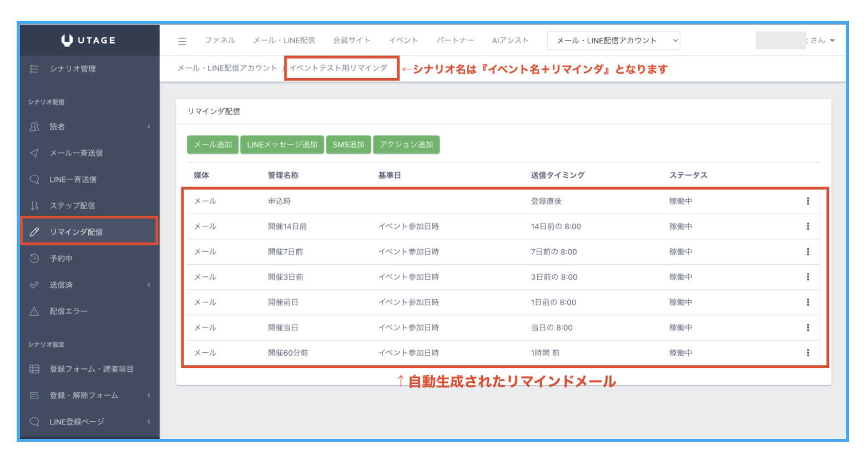Screen dimensions: 868x455
Task: Click the UTAGE logo in sidebar header
Action: click(x=89, y=40)
